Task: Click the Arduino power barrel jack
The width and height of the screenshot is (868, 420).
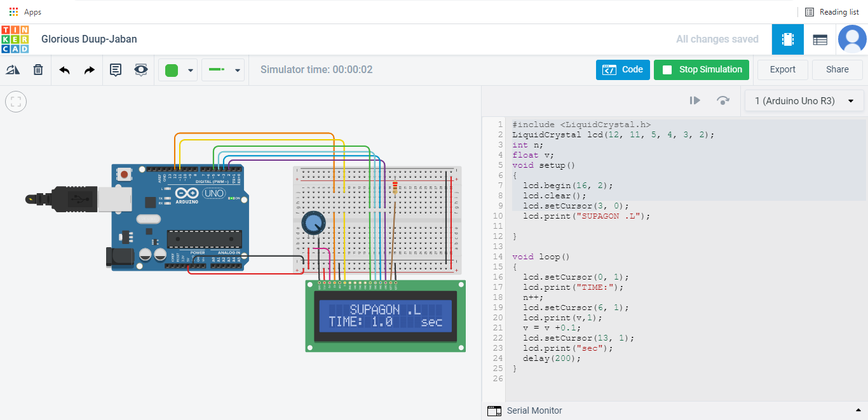Action: (119, 256)
